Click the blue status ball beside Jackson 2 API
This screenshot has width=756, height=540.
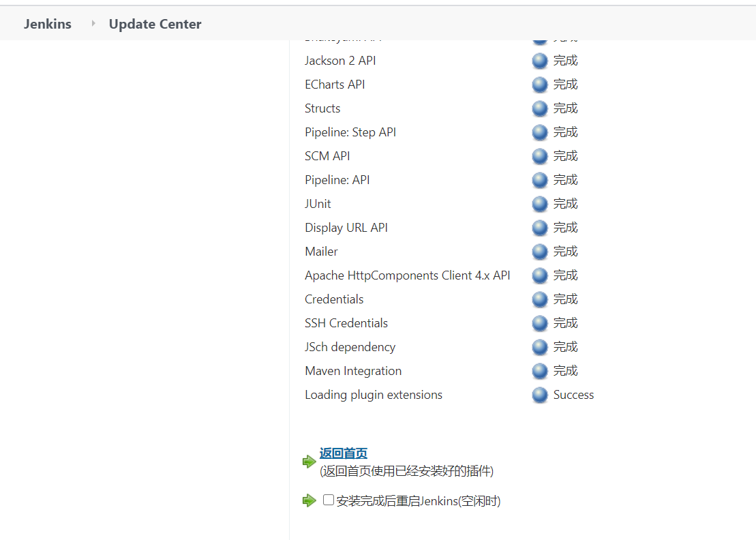[x=539, y=61]
